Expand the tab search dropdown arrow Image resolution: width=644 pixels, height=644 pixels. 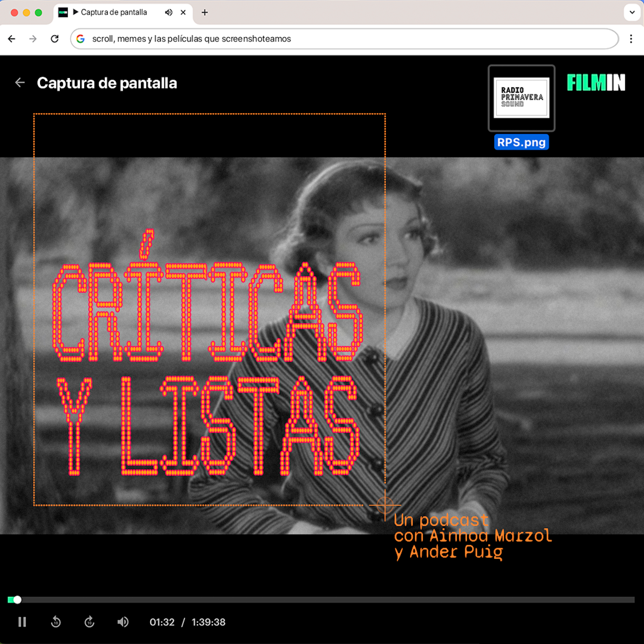(632, 13)
